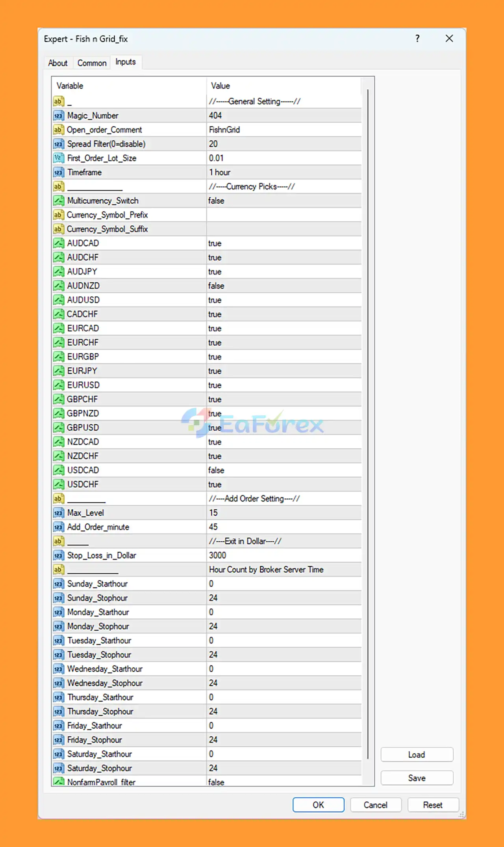
Task: Switch to the About tab
Action: click(x=58, y=63)
